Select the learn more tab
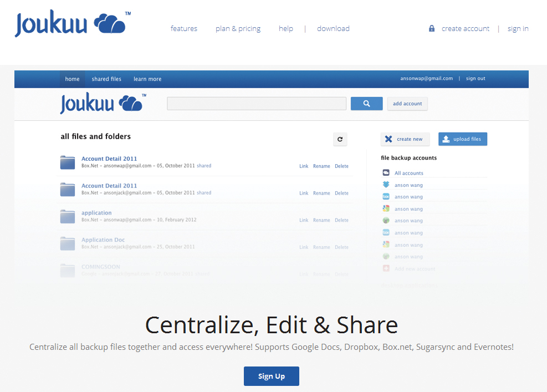This screenshot has height=392, width=547. click(147, 79)
